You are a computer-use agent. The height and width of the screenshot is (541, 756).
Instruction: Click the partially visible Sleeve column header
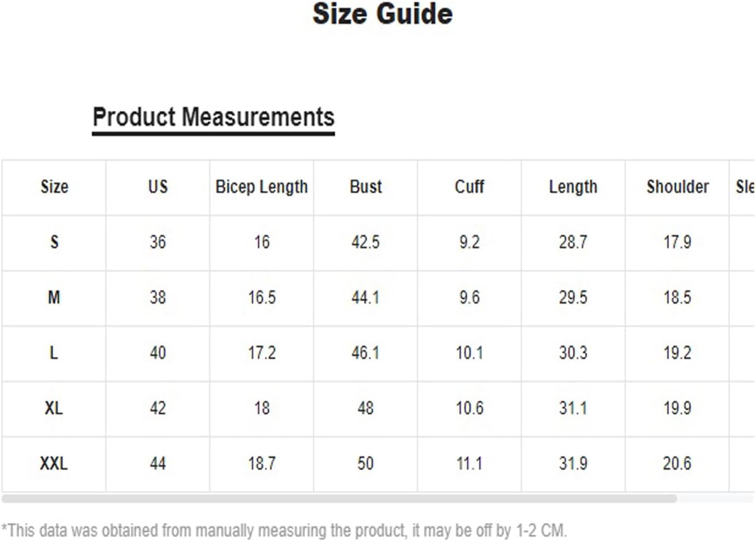[743, 187]
